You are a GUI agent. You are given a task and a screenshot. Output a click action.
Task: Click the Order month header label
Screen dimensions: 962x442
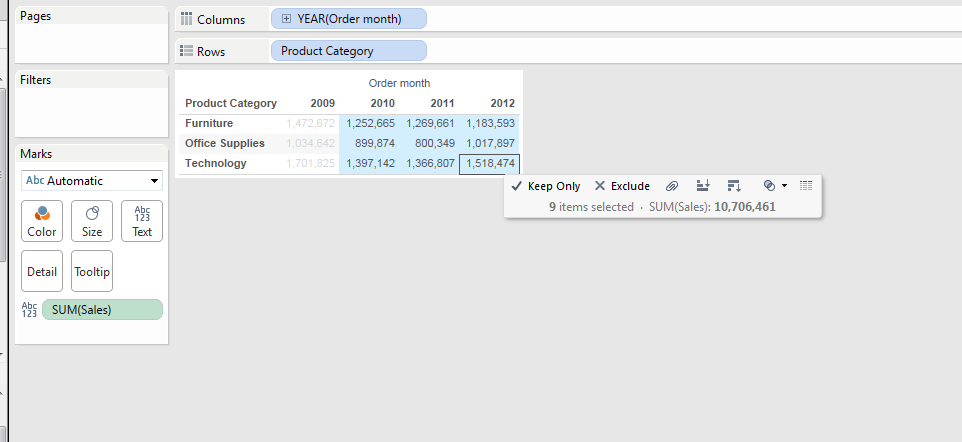[399, 83]
